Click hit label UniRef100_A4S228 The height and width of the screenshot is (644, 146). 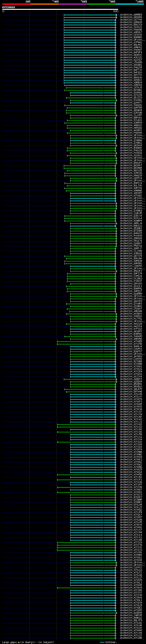(131, 324)
